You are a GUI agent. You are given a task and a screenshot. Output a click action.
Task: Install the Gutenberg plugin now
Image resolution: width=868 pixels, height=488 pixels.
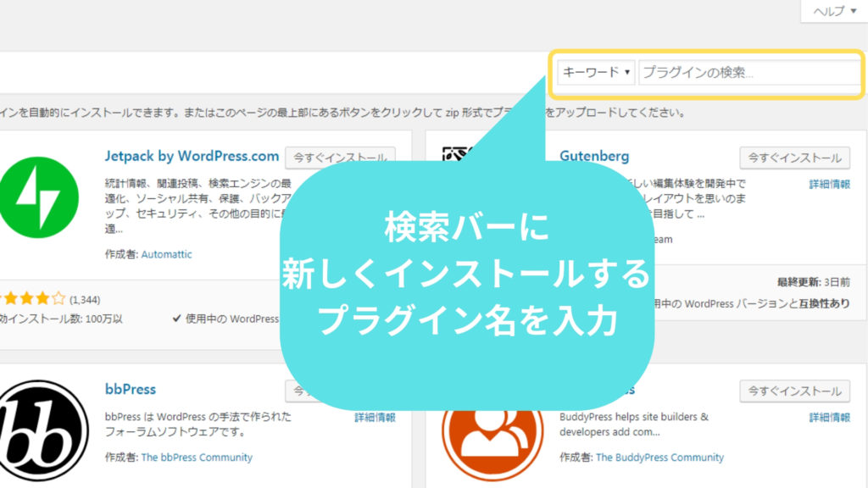click(x=794, y=158)
